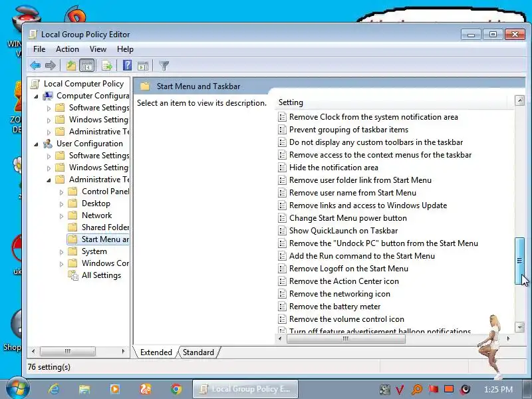Expand the Control Panel tree node
This screenshot has height=399, width=532.
[61, 192]
